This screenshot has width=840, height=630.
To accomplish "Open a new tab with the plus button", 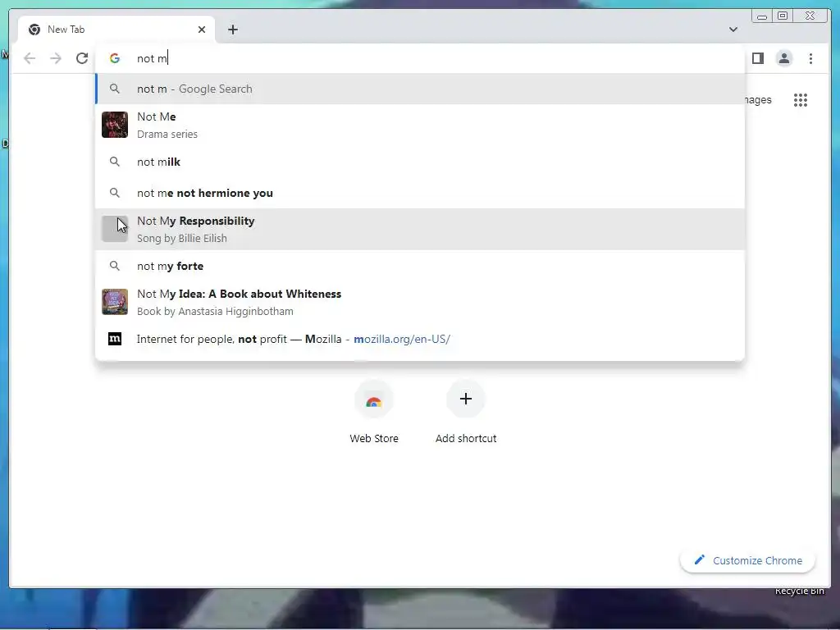I will pos(232,30).
